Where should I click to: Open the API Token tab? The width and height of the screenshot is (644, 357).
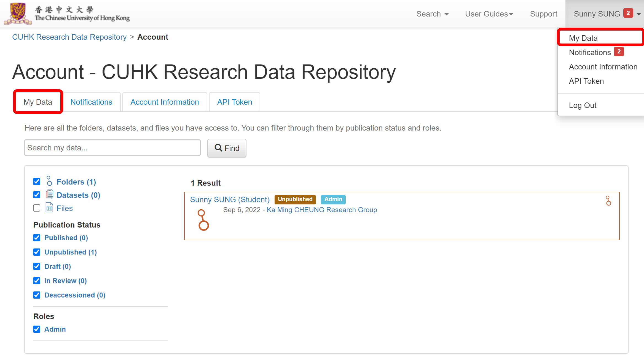click(x=235, y=102)
